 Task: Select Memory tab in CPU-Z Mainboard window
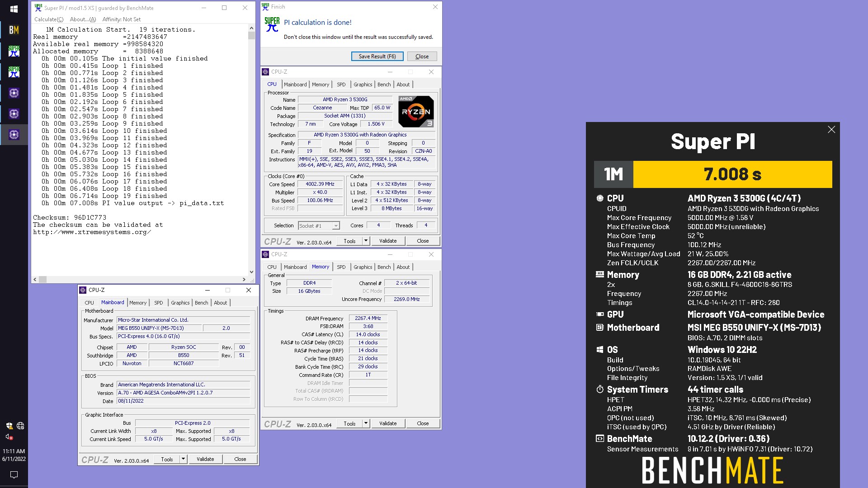(x=138, y=303)
